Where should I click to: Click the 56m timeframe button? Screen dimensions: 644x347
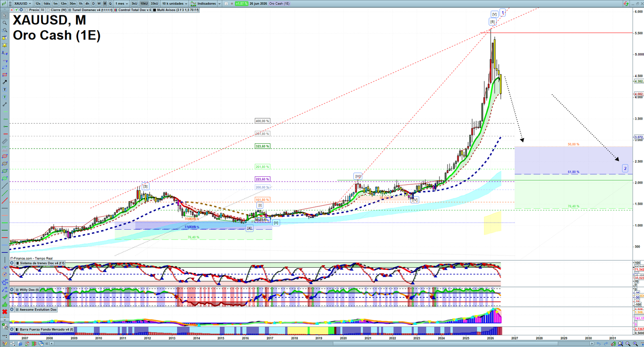coord(72,4)
